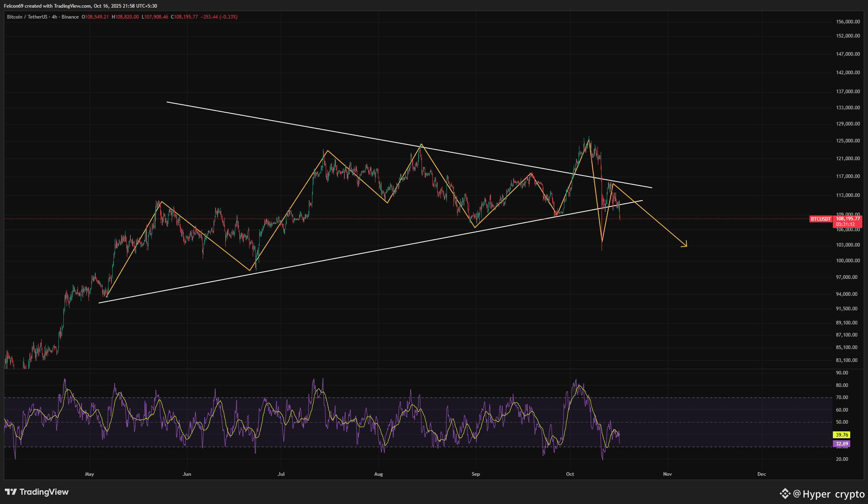Click the 100,000.00 price axis level

[x=848, y=261]
